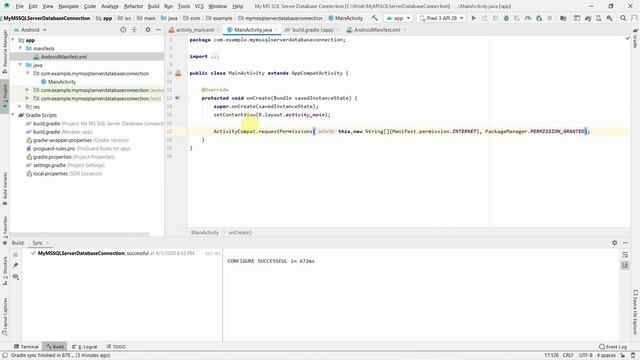Click Collapse All icon in Project panel
The image size is (640, 360).
pyautogui.click(x=134, y=30)
